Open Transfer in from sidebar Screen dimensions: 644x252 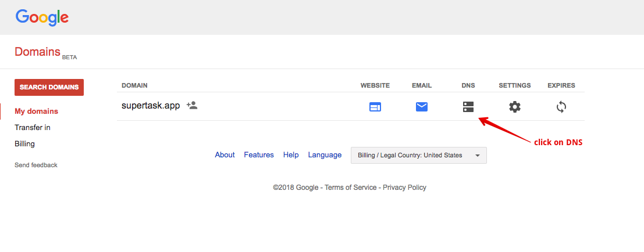(33, 127)
